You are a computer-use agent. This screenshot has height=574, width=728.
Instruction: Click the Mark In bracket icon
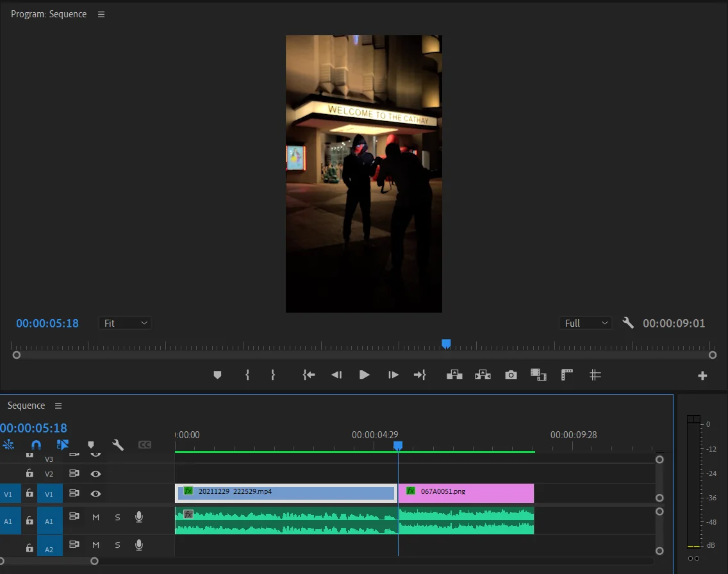pyautogui.click(x=247, y=375)
